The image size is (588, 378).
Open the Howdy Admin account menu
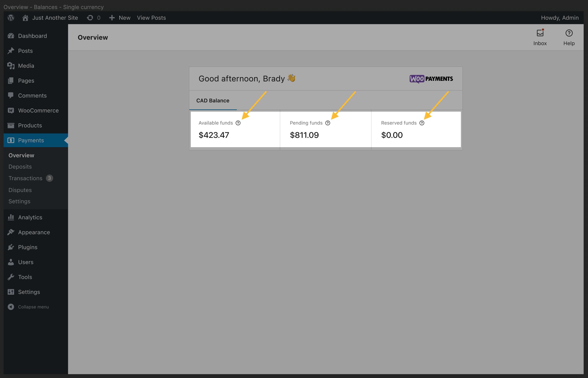click(x=560, y=18)
